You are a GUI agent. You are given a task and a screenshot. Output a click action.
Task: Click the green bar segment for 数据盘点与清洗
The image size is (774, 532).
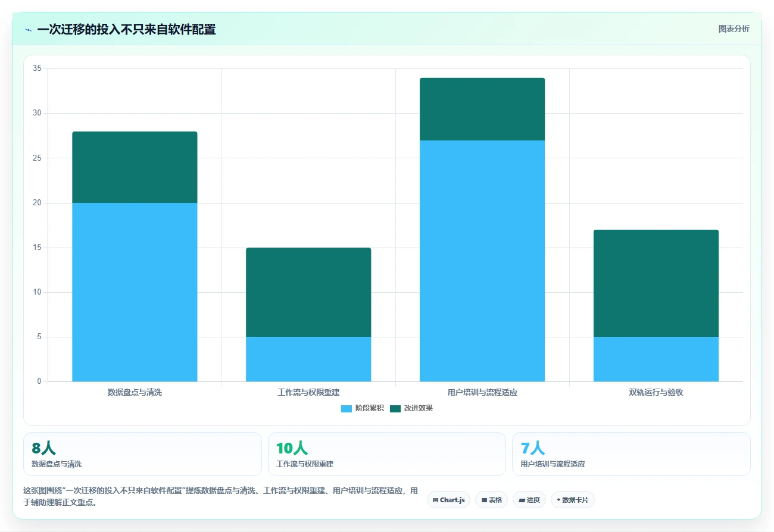[x=135, y=167]
